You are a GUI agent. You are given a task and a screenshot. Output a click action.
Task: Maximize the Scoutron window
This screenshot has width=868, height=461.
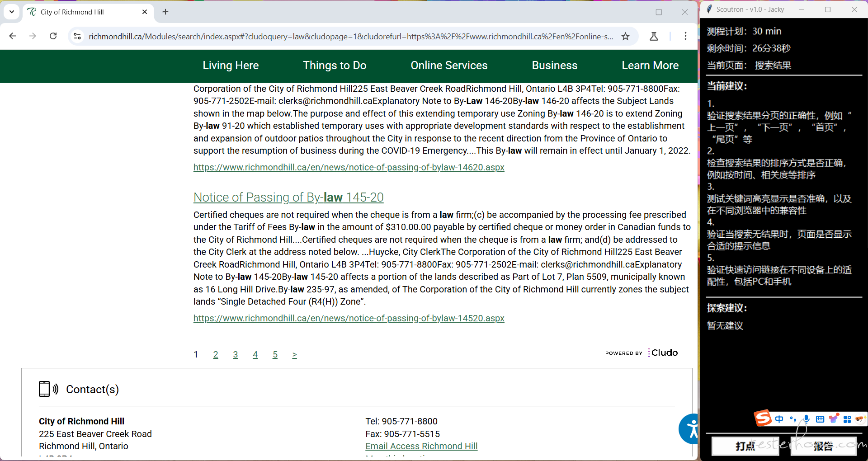pyautogui.click(x=828, y=9)
